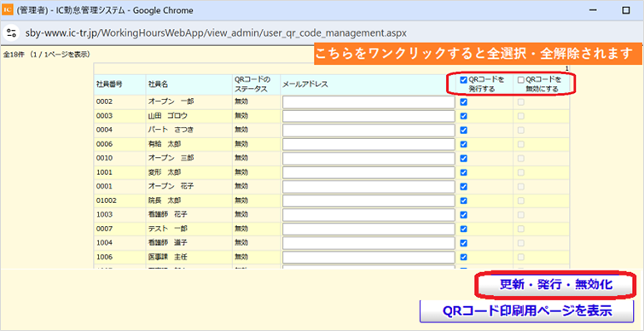This screenshot has width=644, height=331.
Task: Select employee number cell '1006'
Action: tap(104, 257)
